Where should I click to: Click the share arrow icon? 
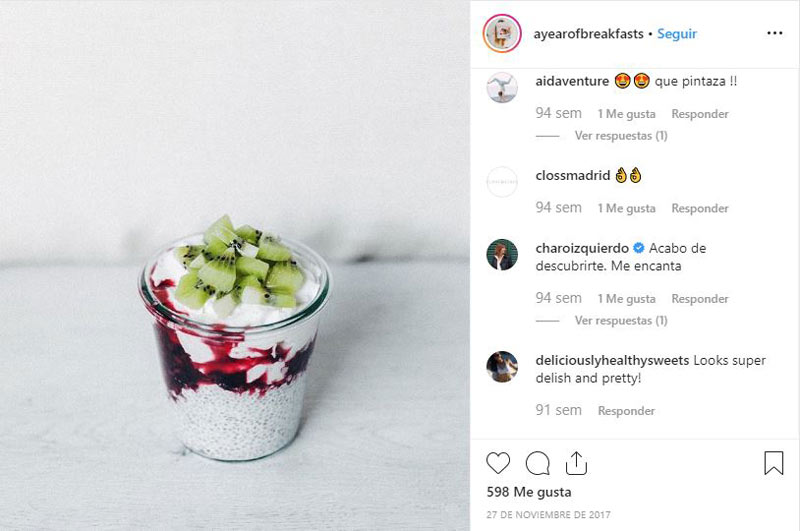(576, 463)
